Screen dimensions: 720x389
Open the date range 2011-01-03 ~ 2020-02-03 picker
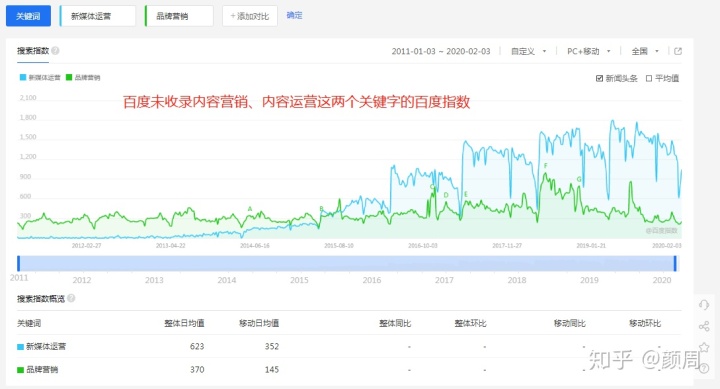441,51
